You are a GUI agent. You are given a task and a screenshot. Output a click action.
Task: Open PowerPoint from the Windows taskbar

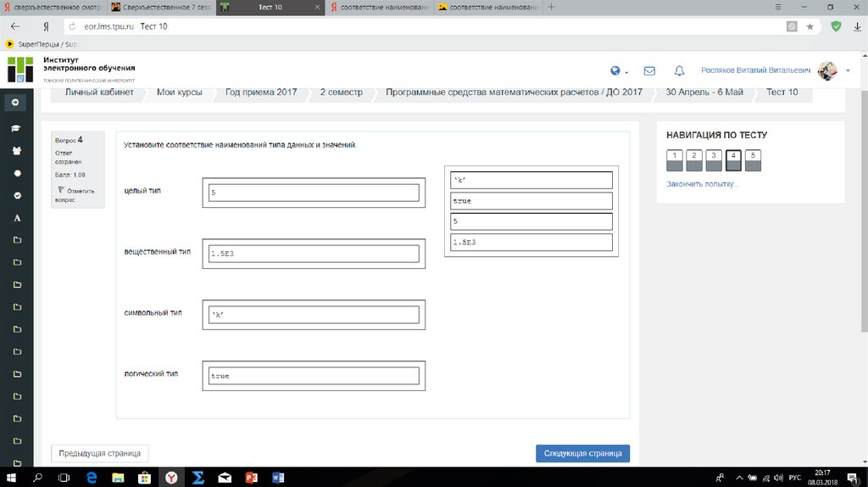pyautogui.click(x=250, y=478)
